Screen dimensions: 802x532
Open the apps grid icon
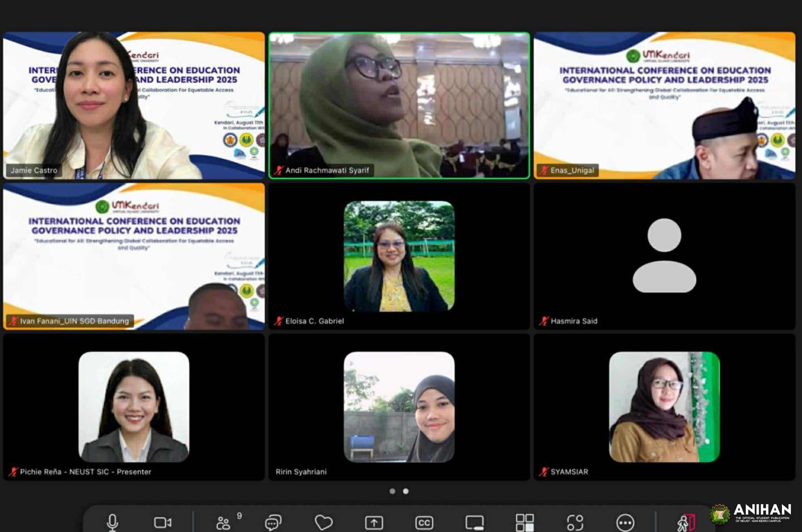coord(525,523)
